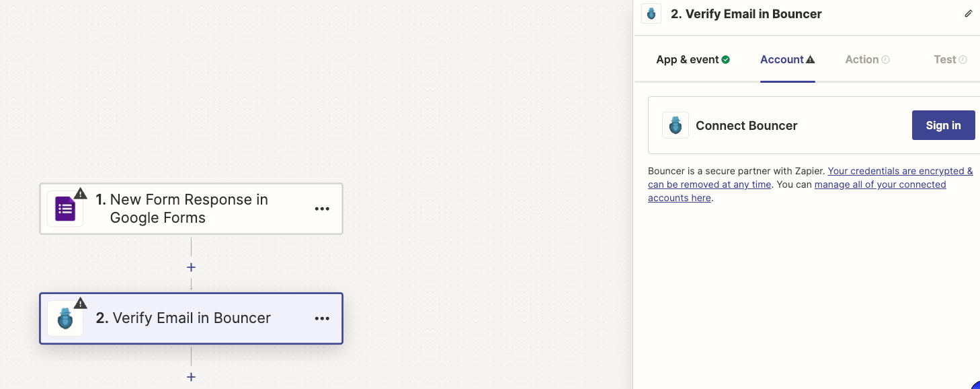Click the Google Forms icon on step 1
This screenshot has width=980, height=389.
point(65,209)
